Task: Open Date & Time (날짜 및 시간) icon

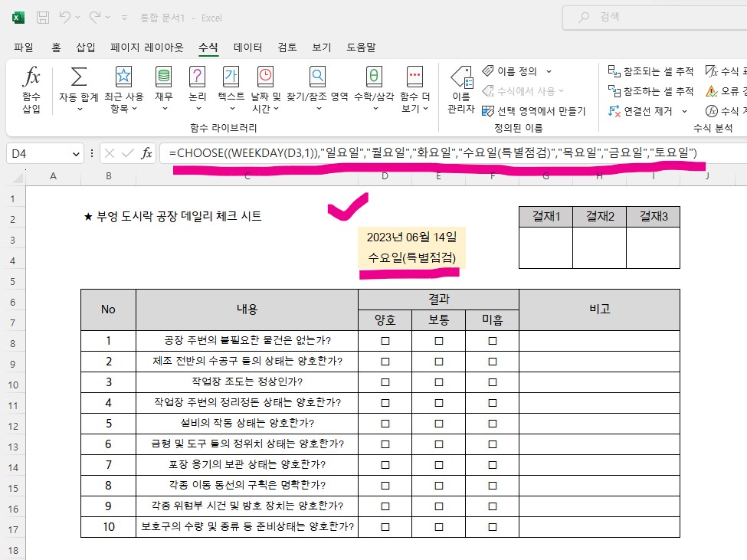Action: point(265,76)
